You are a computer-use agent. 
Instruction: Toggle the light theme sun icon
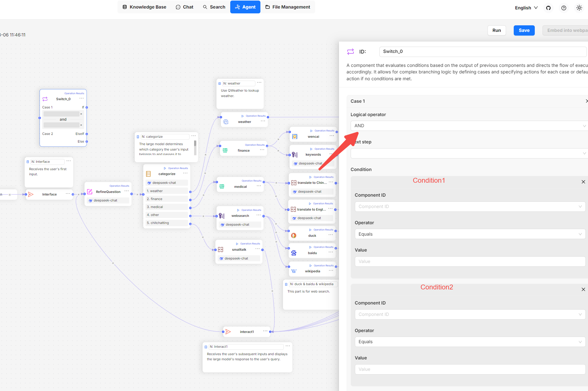(x=579, y=8)
